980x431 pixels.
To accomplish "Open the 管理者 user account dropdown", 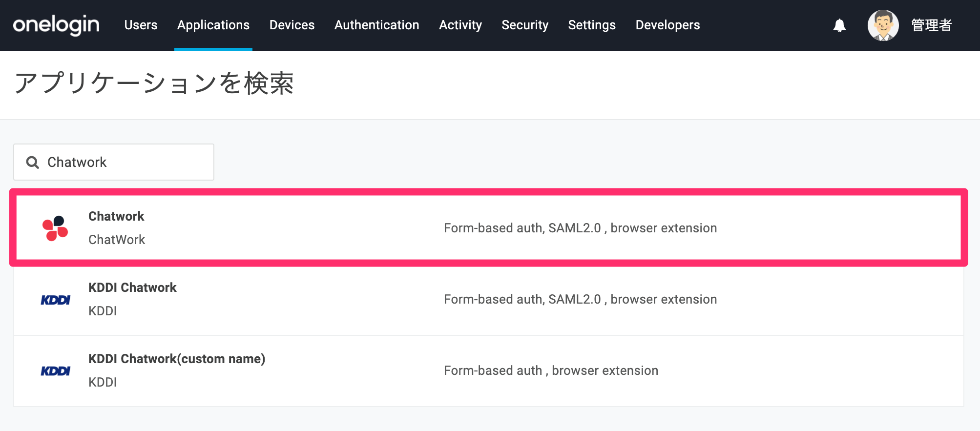I will 932,25.
